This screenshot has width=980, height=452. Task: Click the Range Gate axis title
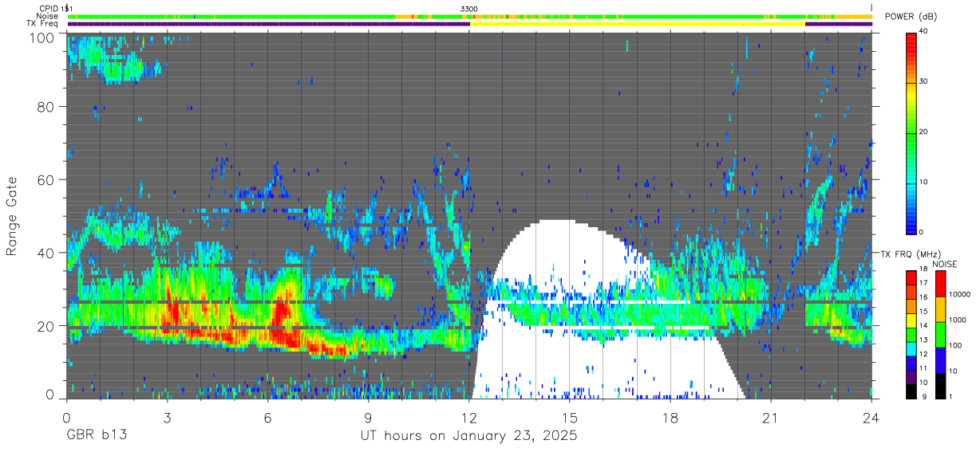point(12,216)
